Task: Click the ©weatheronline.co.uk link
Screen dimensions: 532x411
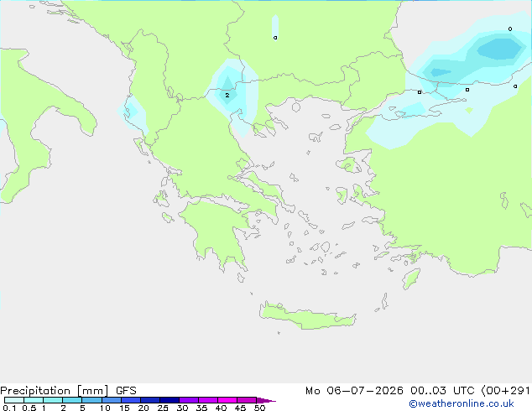Action: pyautogui.click(x=462, y=403)
